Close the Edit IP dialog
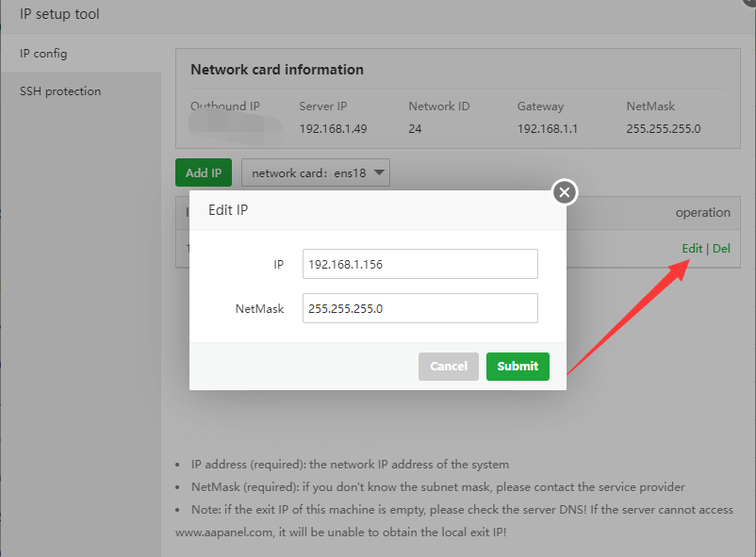 click(564, 193)
